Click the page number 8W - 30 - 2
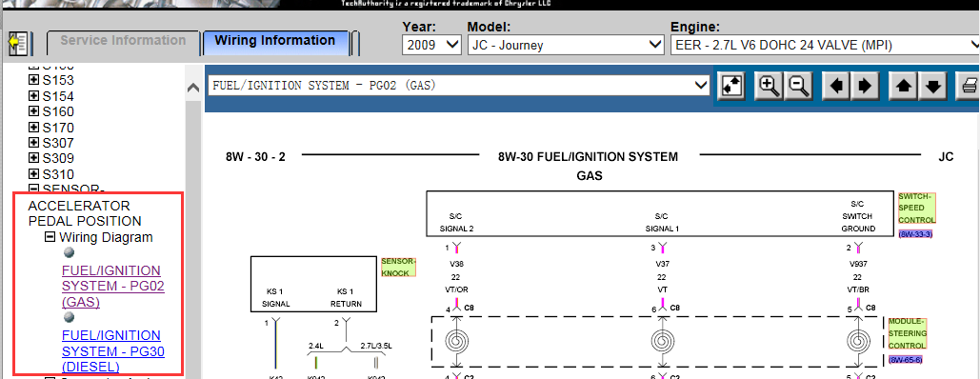The image size is (980, 379). (255, 157)
